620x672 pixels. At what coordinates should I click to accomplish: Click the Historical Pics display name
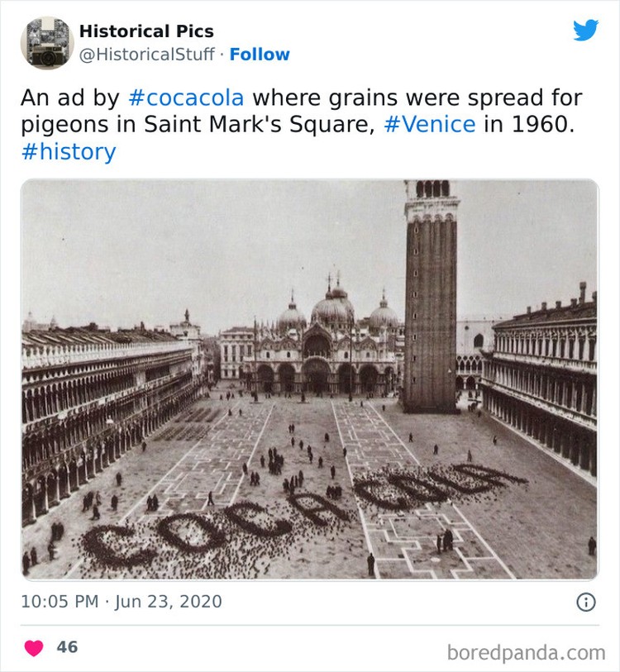(146, 31)
